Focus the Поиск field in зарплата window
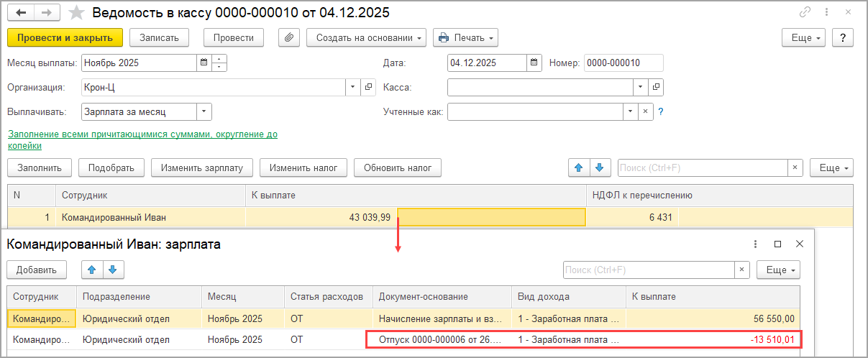 click(649, 270)
